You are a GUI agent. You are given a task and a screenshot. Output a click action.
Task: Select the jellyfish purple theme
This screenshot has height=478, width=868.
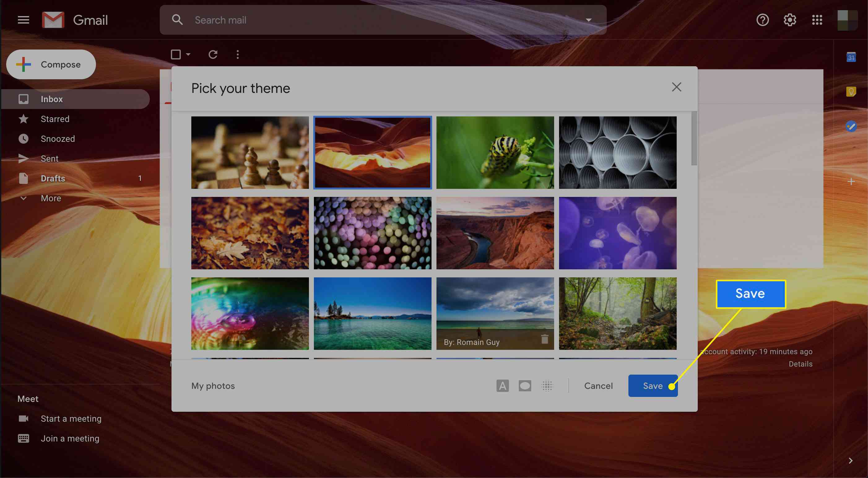pos(617,232)
